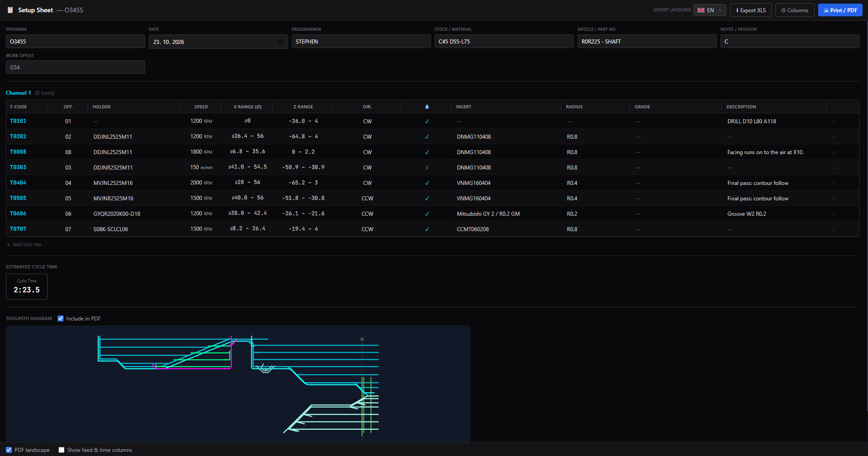The width and height of the screenshot is (868, 456).
Task: Uncheck the PDF landscape option
Action: (x=9, y=450)
